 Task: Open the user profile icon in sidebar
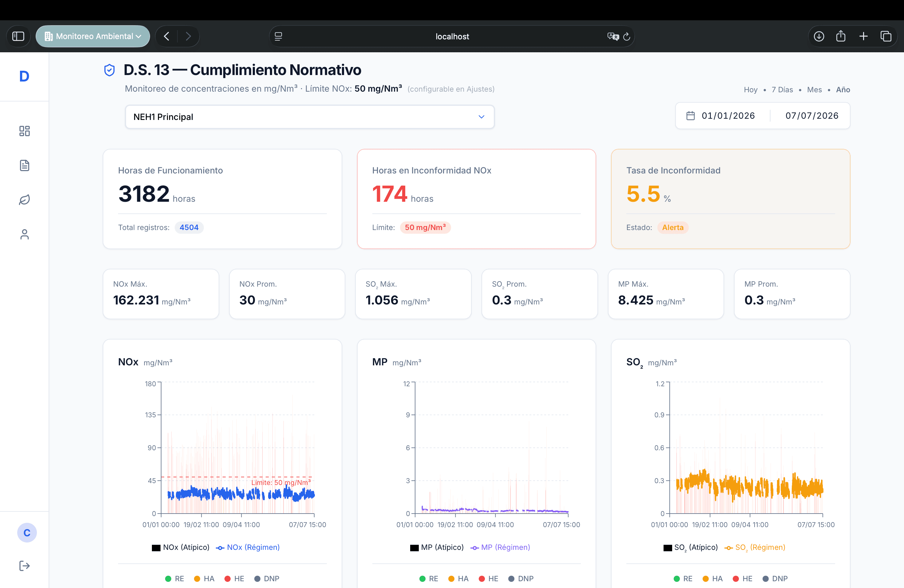click(24, 234)
